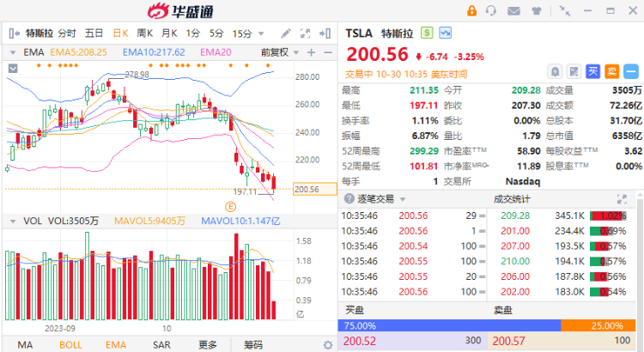Click the blue minus button beside 卖
644x352 pixels.
pyautogui.click(x=631, y=72)
